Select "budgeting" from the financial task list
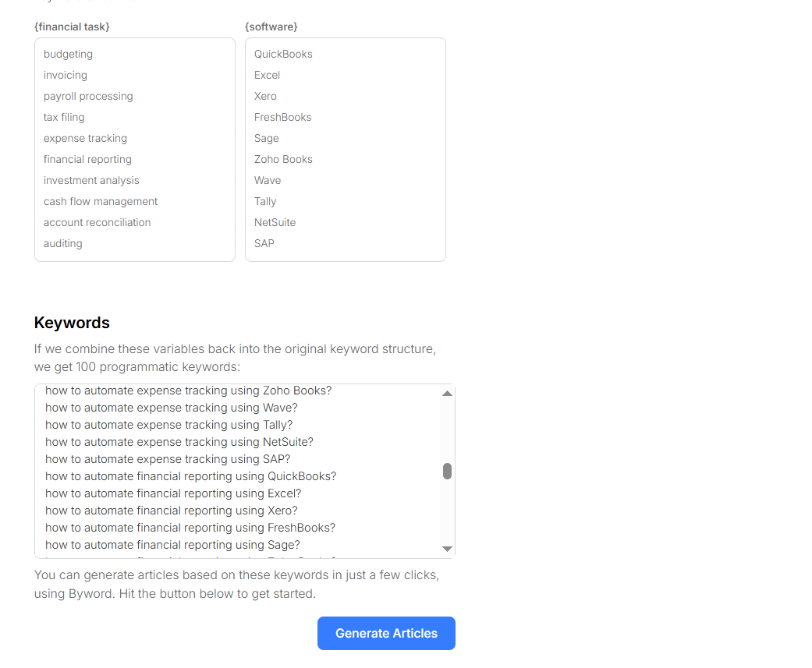The image size is (812, 668). click(x=68, y=54)
